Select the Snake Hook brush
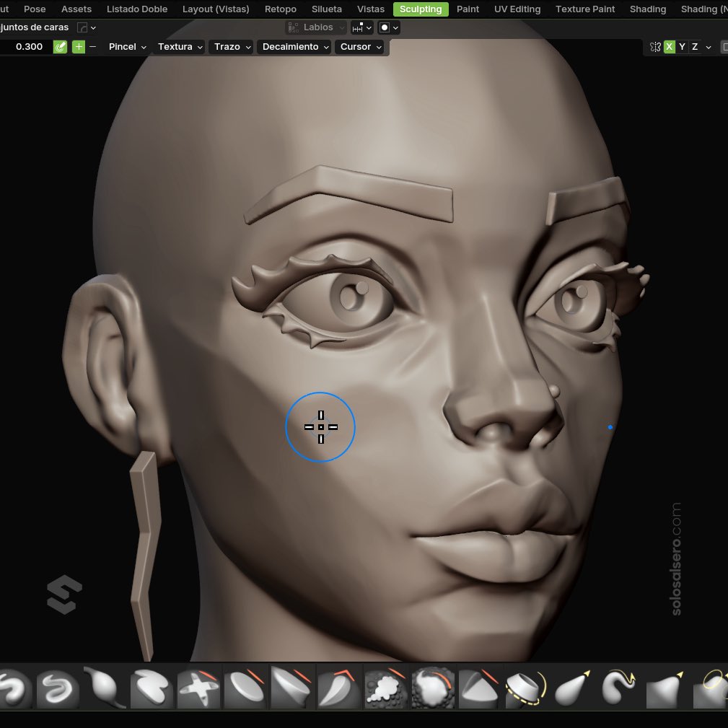728x728 pixels. pos(620,688)
